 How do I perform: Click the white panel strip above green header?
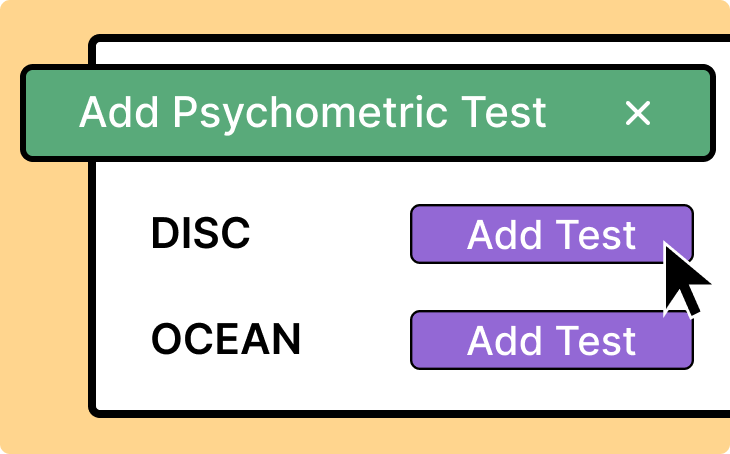pyautogui.click(x=400, y=54)
